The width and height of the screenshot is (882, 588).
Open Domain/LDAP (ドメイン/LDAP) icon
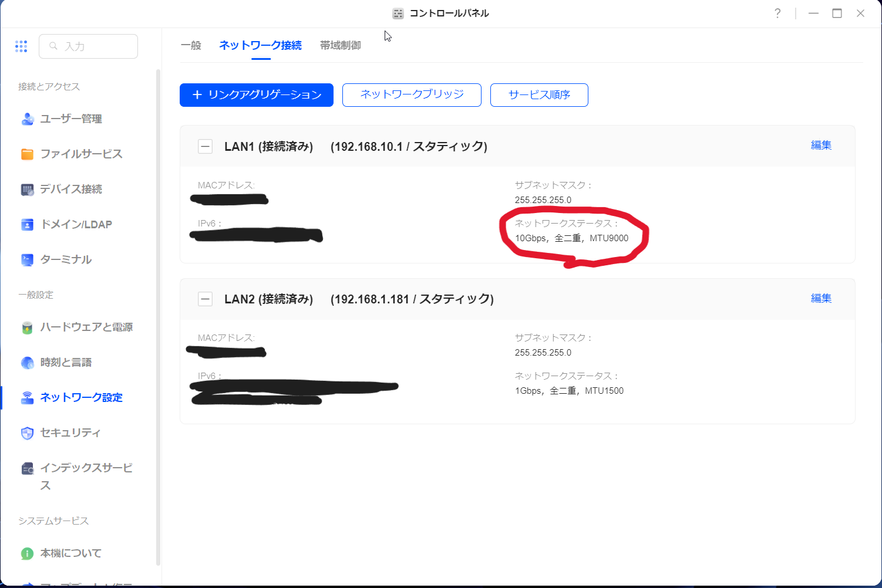[x=28, y=225]
